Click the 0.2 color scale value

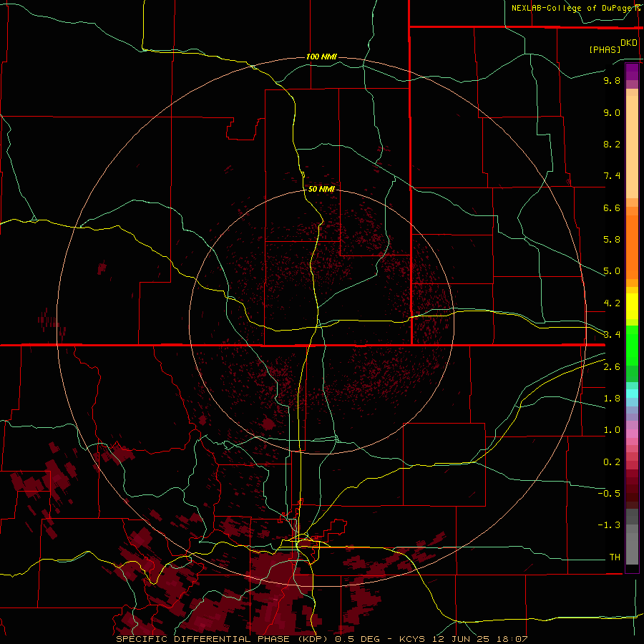612,462
